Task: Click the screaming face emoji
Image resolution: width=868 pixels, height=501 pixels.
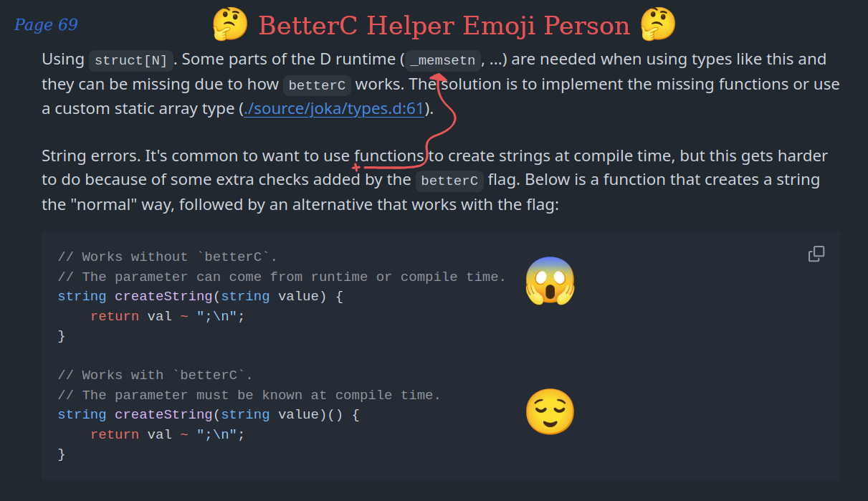Action: pos(550,281)
